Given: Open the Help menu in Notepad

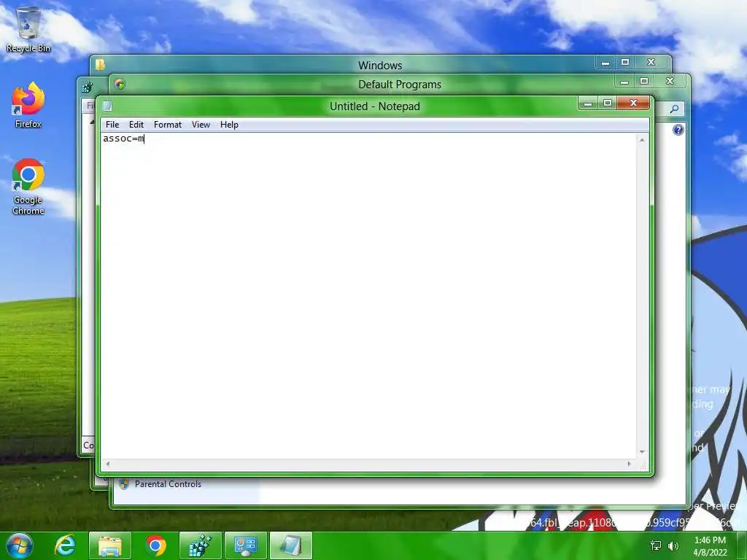Looking at the screenshot, I should point(229,124).
